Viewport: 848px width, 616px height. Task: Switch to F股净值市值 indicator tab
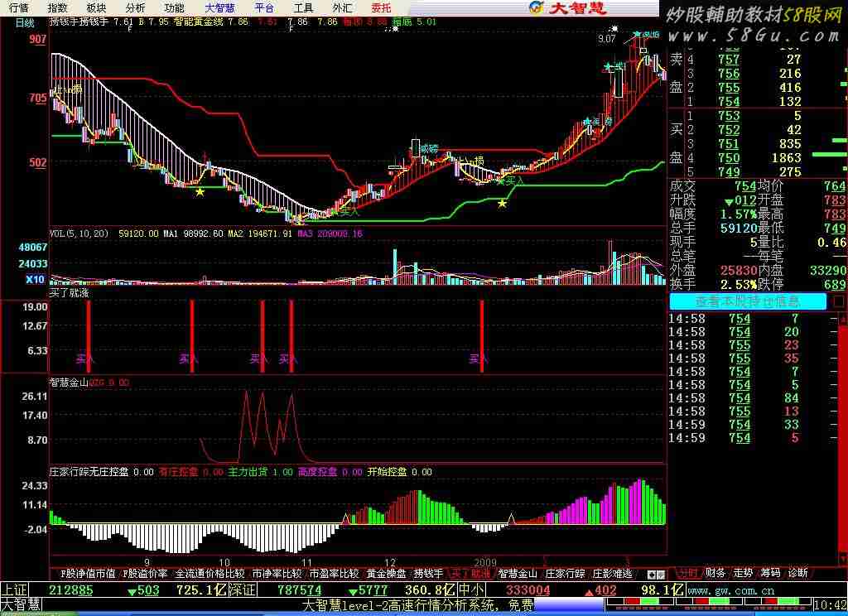[x=88, y=573]
